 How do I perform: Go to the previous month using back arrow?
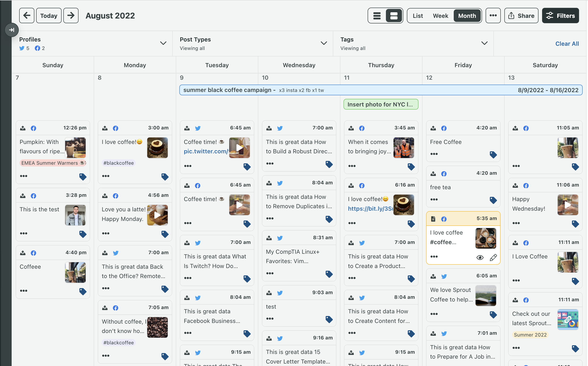(27, 15)
